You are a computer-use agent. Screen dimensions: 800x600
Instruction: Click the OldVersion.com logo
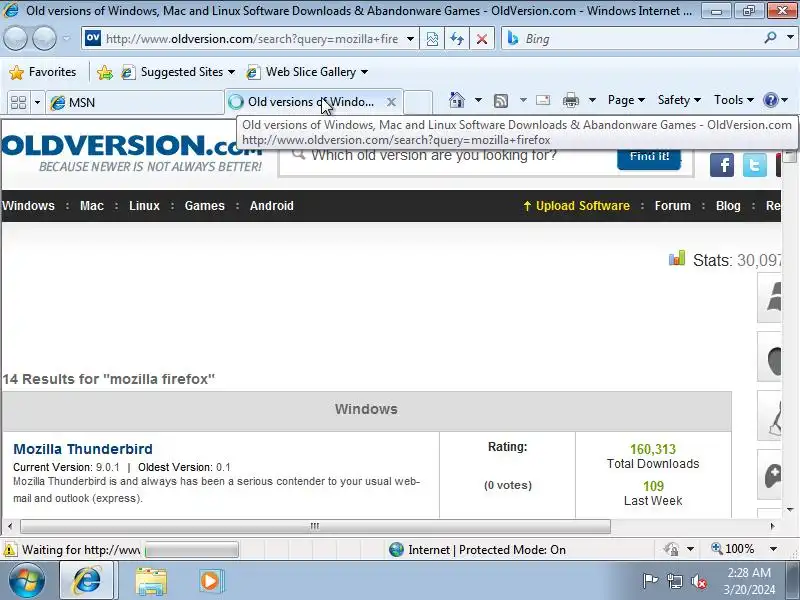pos(132,153)
